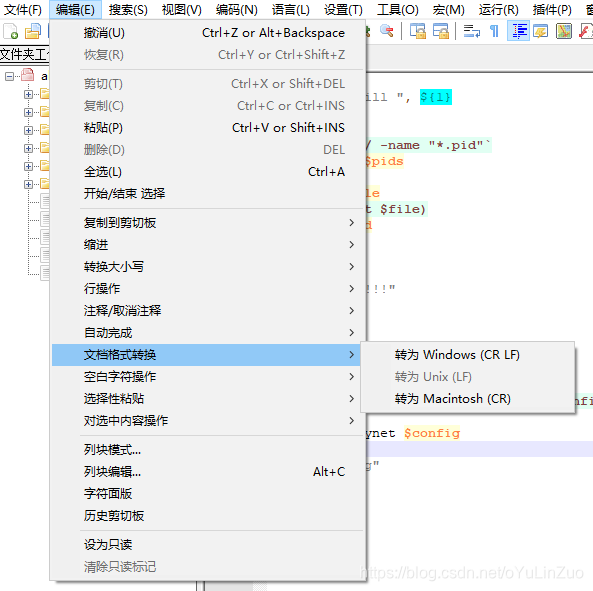
Task: Open the Document map toolbar icon
Action: point(564,31)
